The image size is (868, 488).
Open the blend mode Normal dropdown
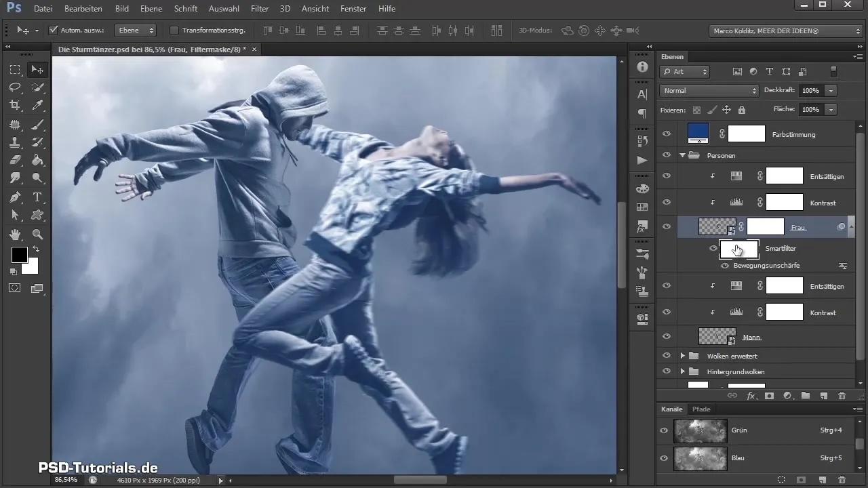click(709, 90)
